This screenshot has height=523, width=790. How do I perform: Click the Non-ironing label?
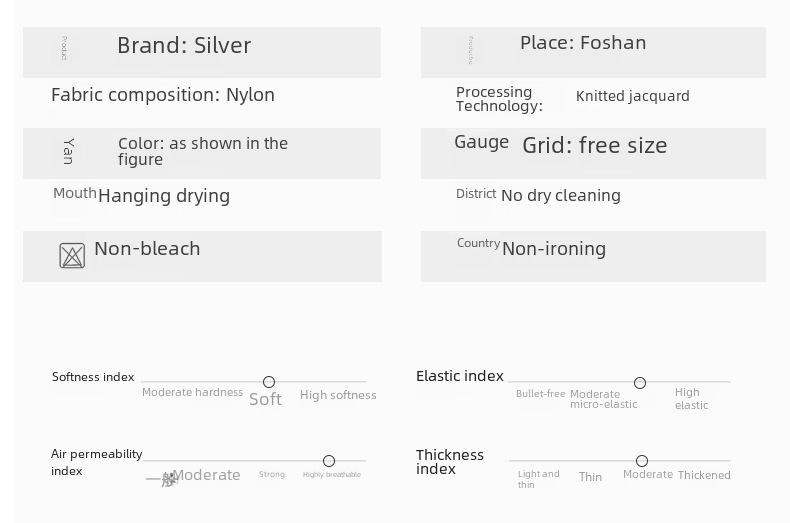pyautogui.click(x=554, y=248)
